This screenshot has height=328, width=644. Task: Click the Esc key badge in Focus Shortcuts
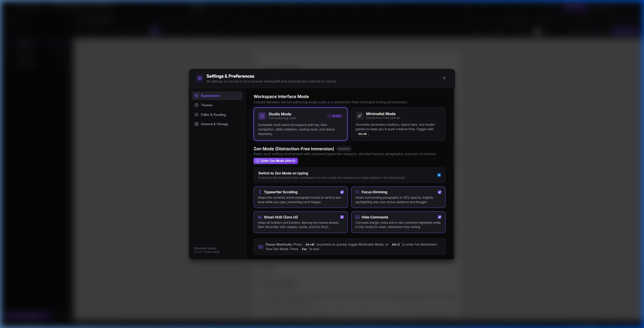point(304,249)
